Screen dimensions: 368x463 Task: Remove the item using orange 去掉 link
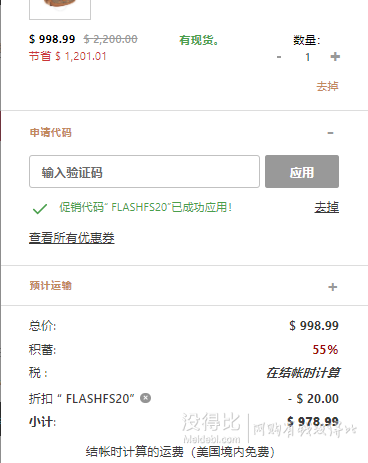click(x=327, y=86)
